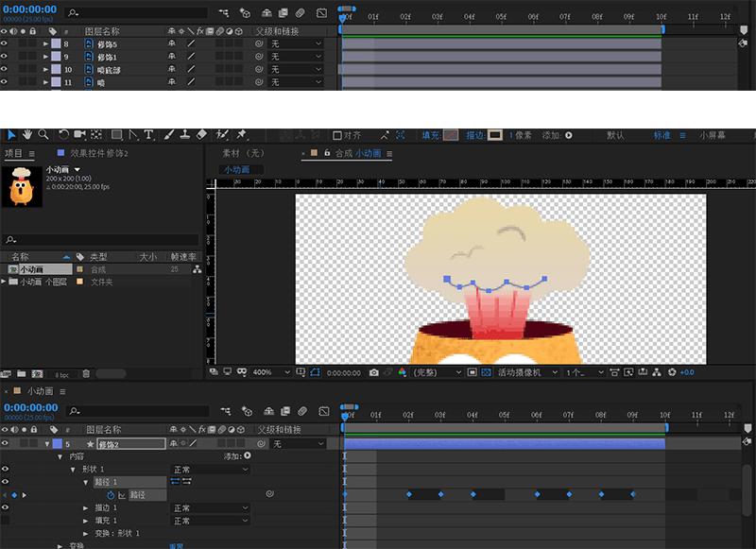Click the path keyframe at frame 02f
The width and height of the screenshot is (756, 549).
(409, 494)
